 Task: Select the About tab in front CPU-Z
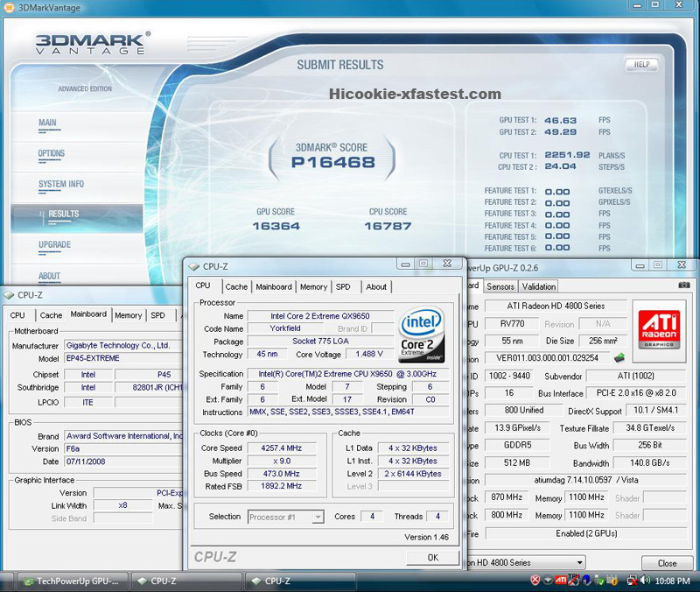point(376,286)
